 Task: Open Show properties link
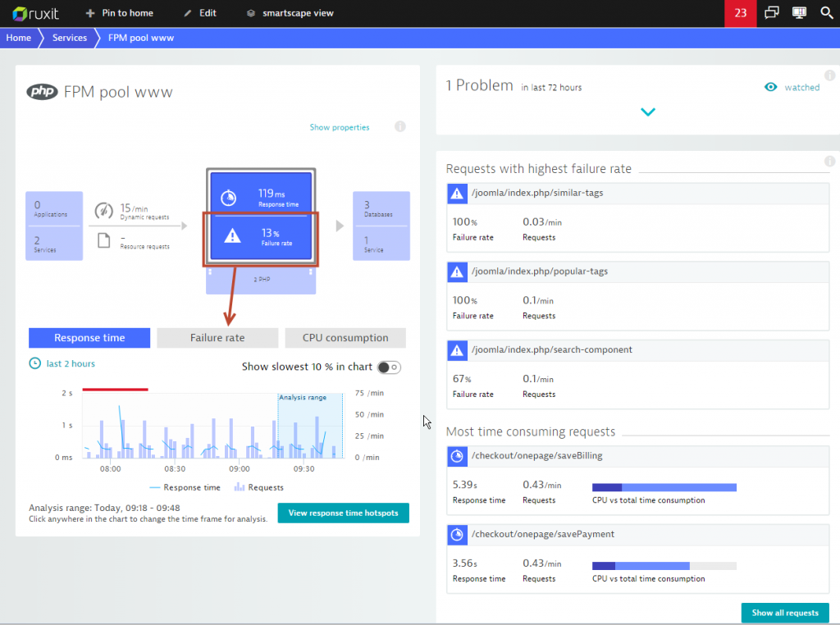click(x=339, y=127)
